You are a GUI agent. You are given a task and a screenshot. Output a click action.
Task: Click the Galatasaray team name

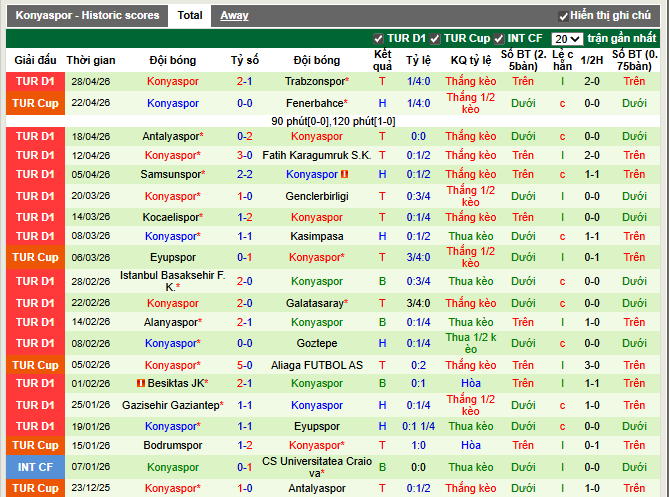[314, 303]
